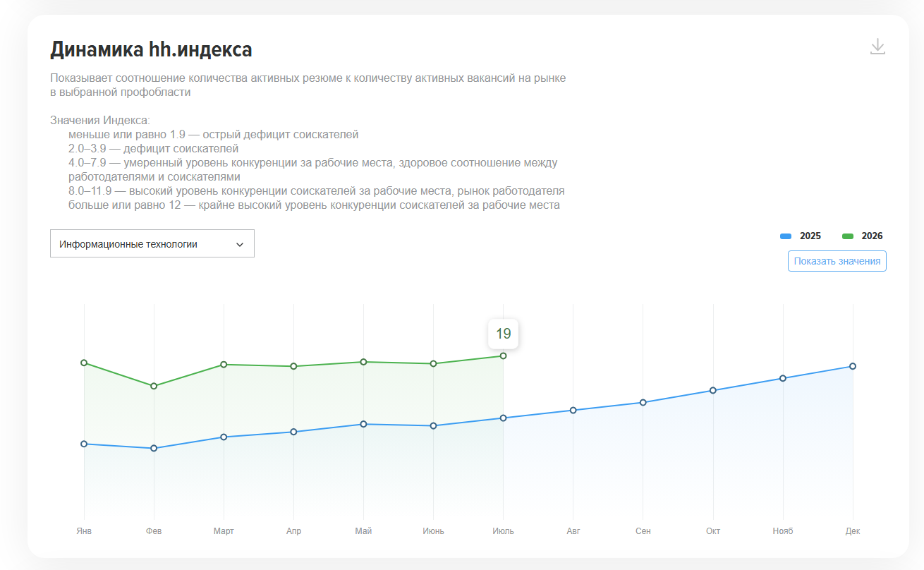Select the 2025 blue point for Фев
Image resolution: width=924 pixels, height=570 pixels.
click(x=154, y=448)
